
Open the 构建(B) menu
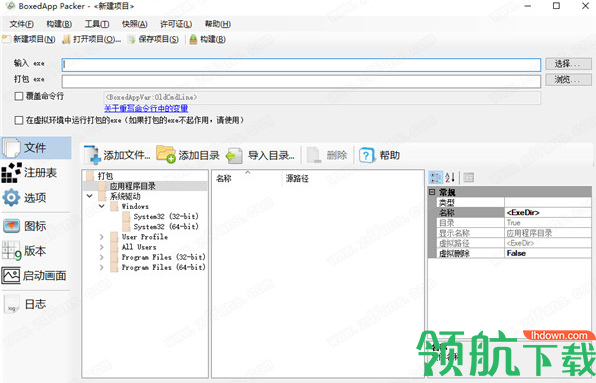click(59, 24)
